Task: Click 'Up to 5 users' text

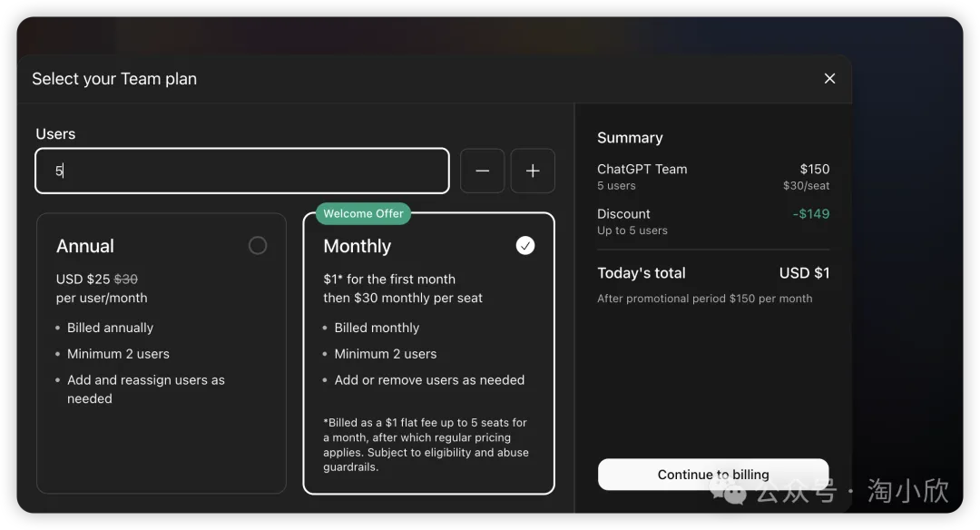Action: (x=632, y=230)
